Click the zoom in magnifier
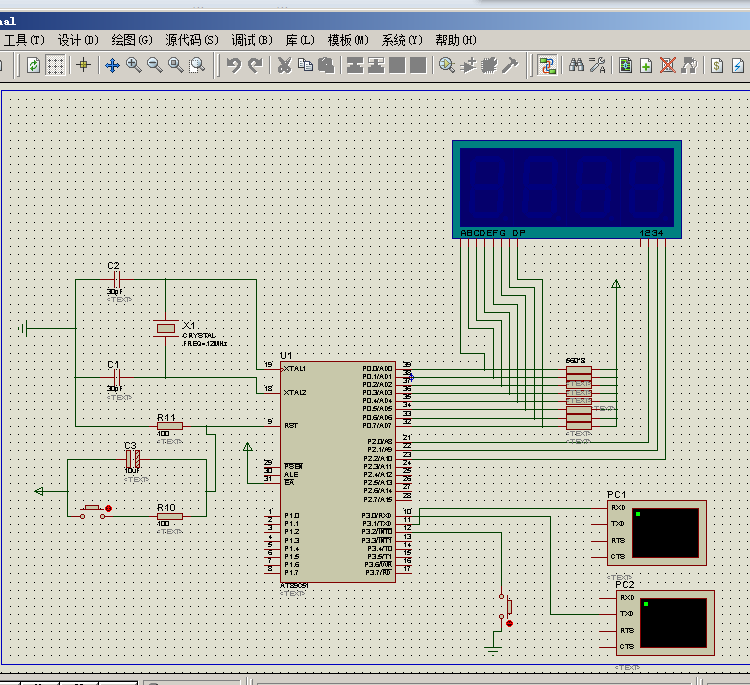This screenshot has height=685, width=750. click(133, 65)
